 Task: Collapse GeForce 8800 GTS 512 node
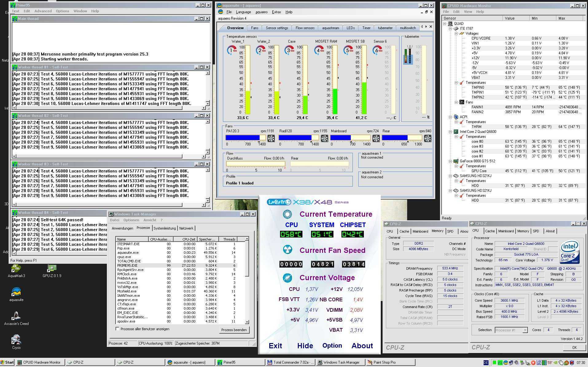point(450,161)
